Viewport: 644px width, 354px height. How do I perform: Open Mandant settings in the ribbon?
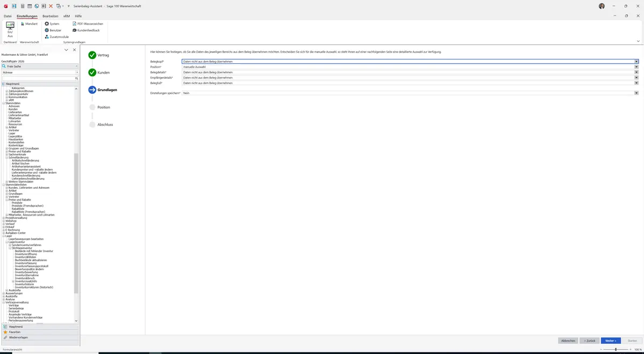pyautogui.click(x=29, y=24)
